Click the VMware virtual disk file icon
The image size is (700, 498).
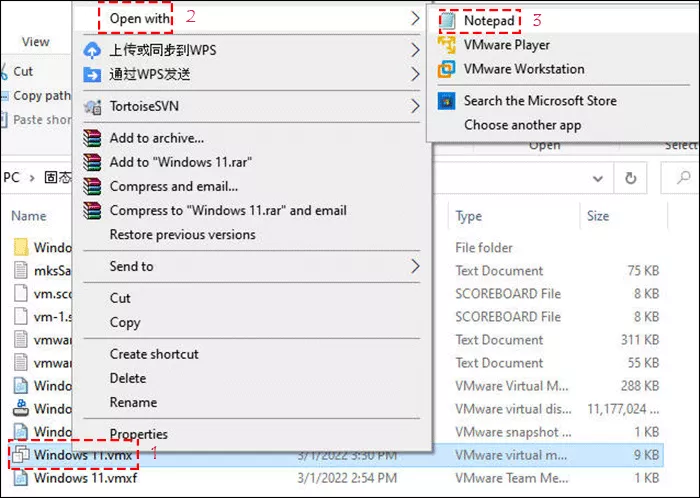pyautogui.click(x=21, y=409)
